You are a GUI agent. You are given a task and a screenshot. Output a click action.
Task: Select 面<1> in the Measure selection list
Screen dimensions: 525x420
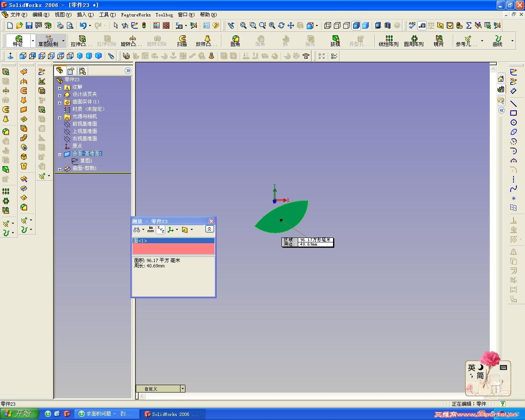[x=173, y=241]
